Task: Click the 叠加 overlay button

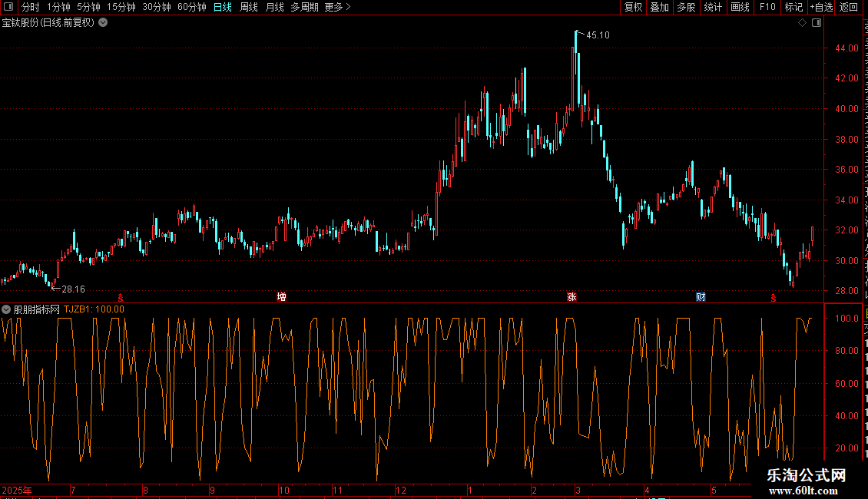Action: [x=660, y=7]
